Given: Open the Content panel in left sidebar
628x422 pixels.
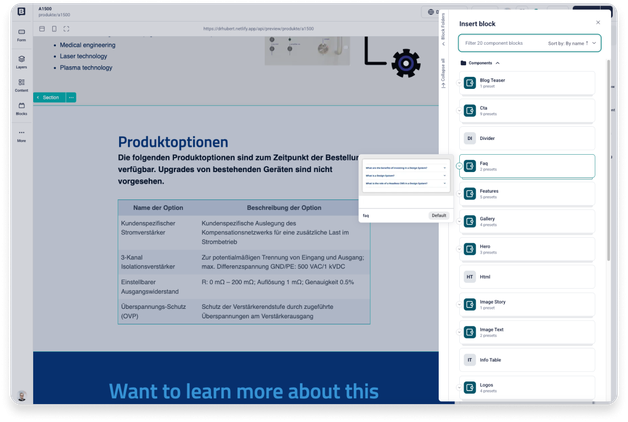Looking at the screenshot, I should click(x=21, y=85).
